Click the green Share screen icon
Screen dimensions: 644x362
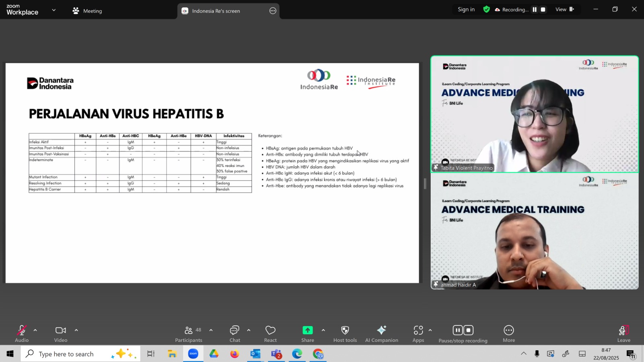308,330
